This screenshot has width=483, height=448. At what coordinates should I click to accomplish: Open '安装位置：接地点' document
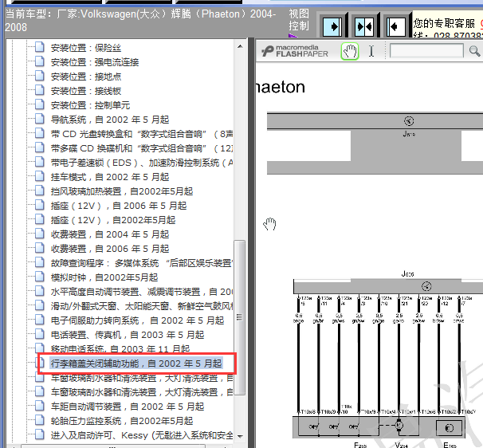(85, 77)
